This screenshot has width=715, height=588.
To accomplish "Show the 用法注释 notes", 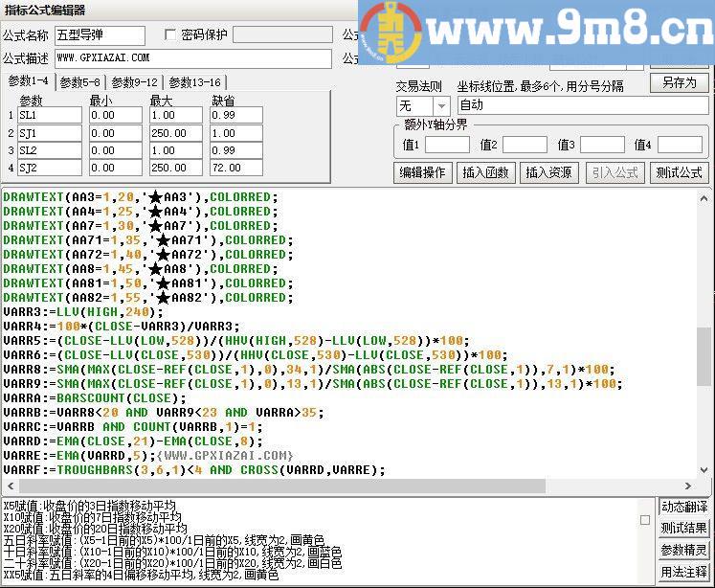I will [x=683, y=573].
